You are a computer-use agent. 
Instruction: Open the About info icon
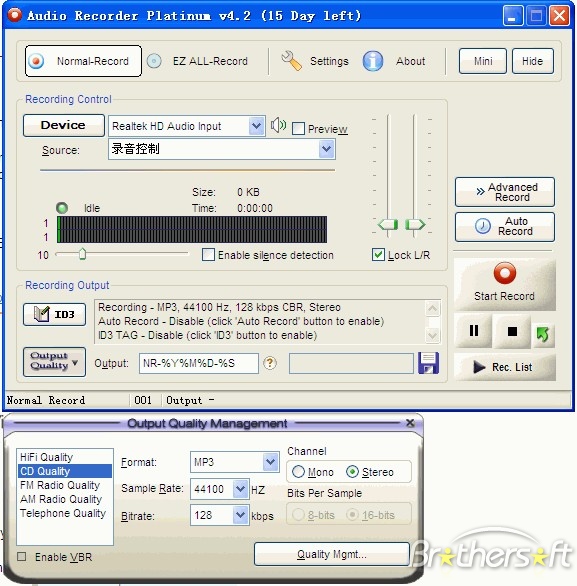[373, 61]
